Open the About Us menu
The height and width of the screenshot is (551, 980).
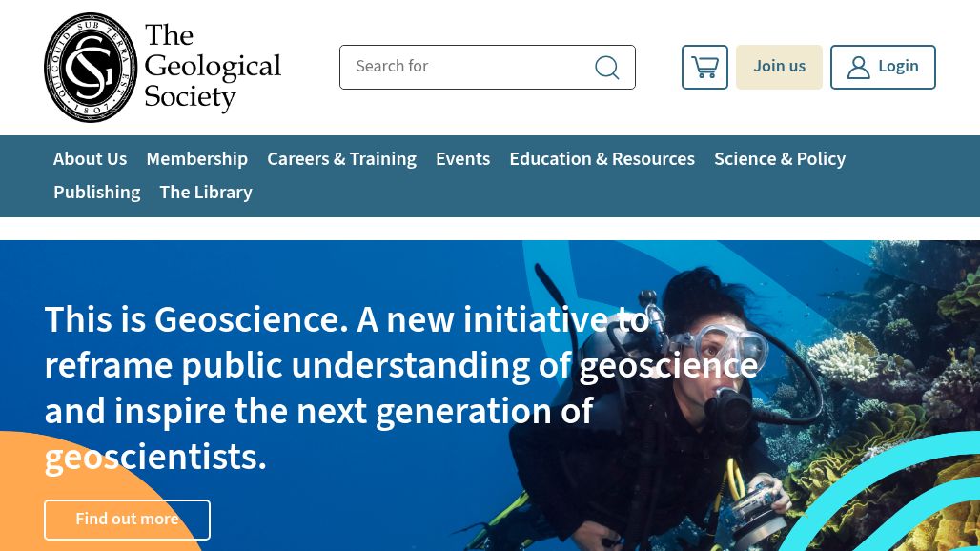pyautogui.click(x=90, y=159)
